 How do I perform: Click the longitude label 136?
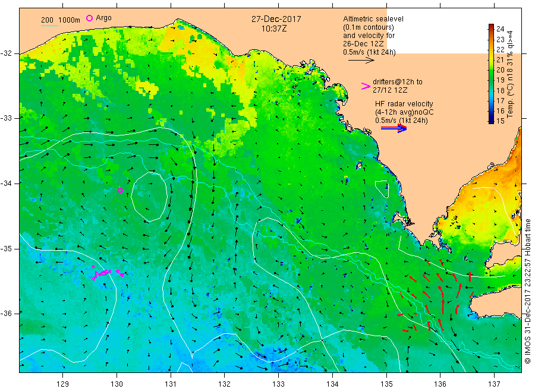coord(440,384)
